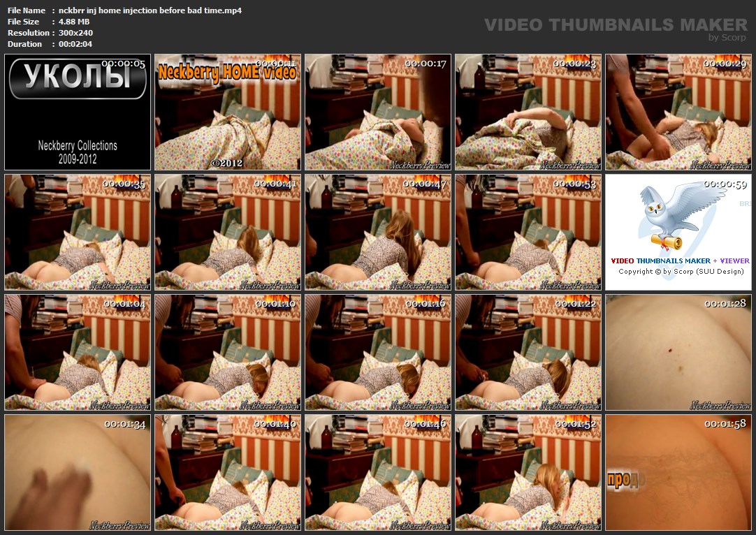Click the VIDEO THUMBNAILS MAKER header logo

(616, 24)
